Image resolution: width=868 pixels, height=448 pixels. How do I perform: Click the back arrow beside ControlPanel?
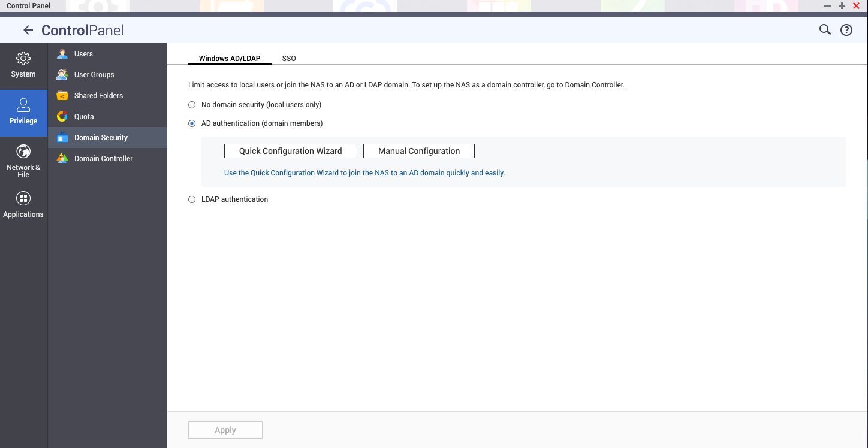pyautogui.click(x=28, y=30)
